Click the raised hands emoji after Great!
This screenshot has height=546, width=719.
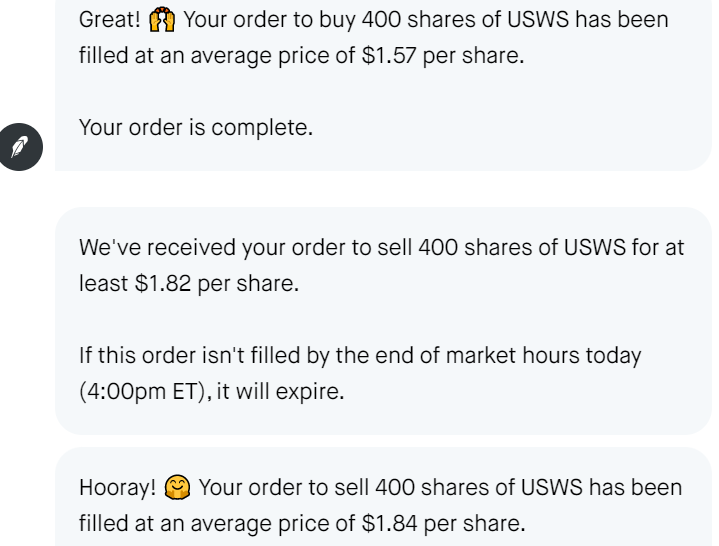tap(161, 20)
